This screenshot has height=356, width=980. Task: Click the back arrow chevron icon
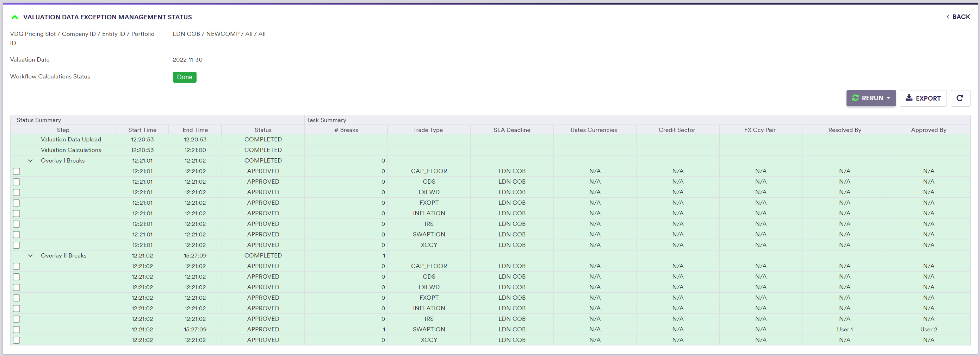pyautogui.click(x=948, y=17)
